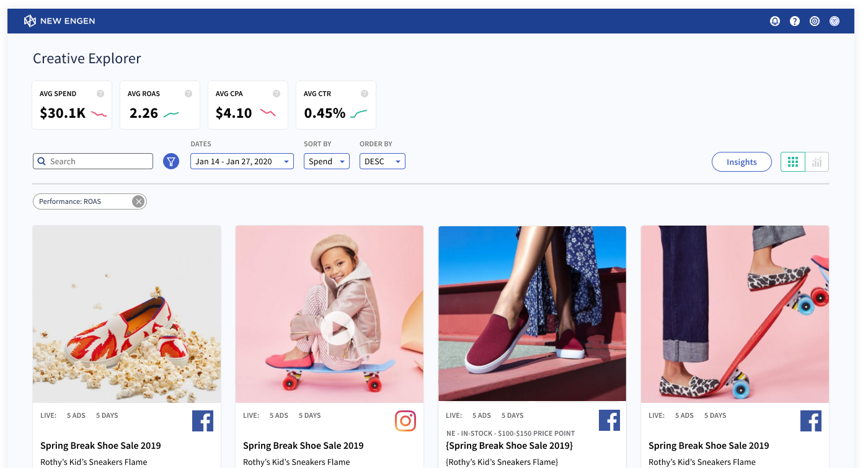Switch to bar chart view

(817, 162)
